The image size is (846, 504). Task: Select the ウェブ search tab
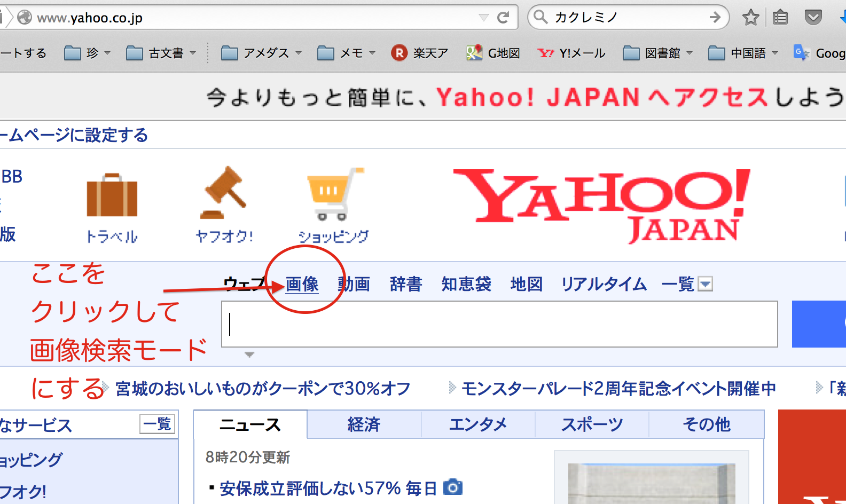pyautogui.click(x=245, y=283)
